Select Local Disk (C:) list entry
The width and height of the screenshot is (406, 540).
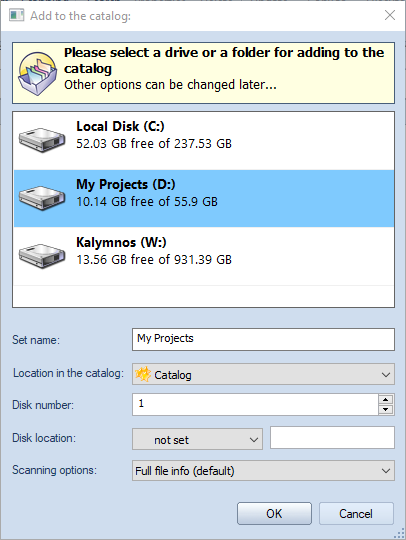click(x=204, y=141)
